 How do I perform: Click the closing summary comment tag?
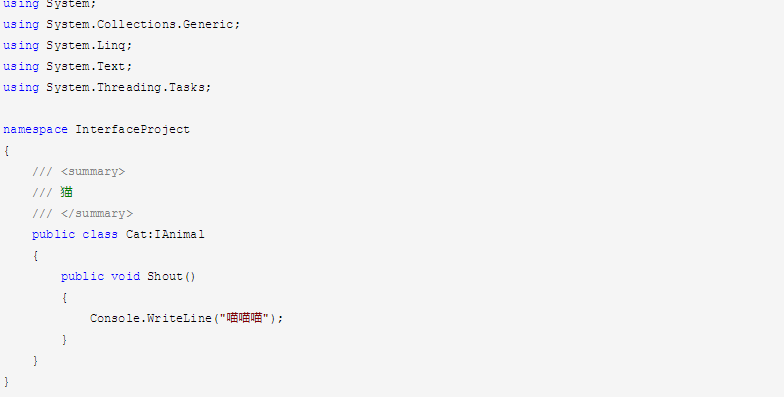click(97, 214)
